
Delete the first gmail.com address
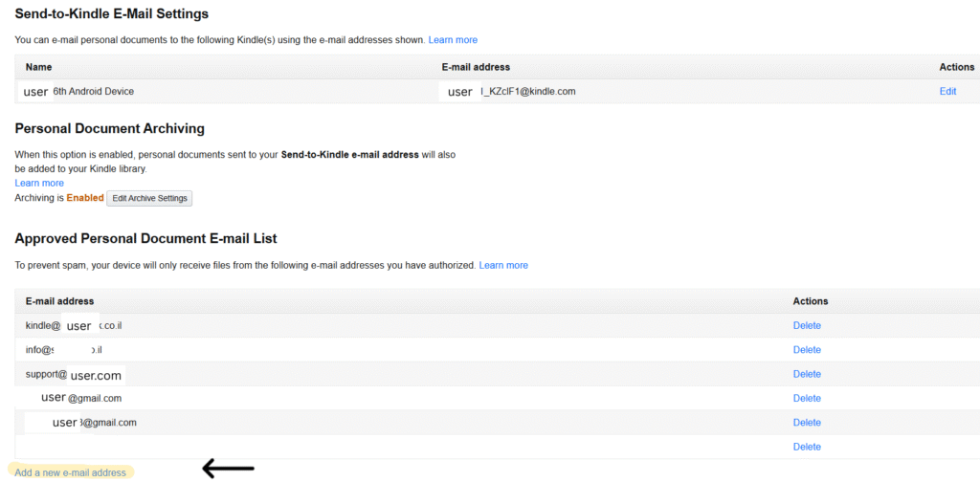click(x=807, y=398)
